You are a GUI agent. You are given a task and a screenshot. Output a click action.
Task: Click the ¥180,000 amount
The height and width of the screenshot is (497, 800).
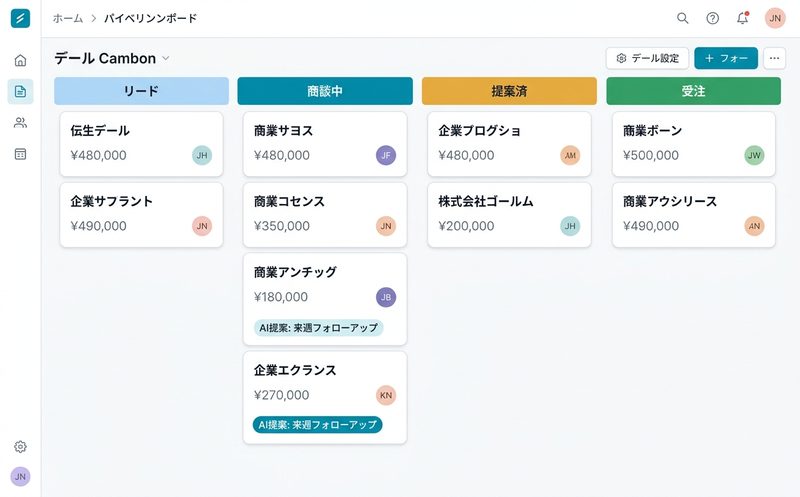281,297
